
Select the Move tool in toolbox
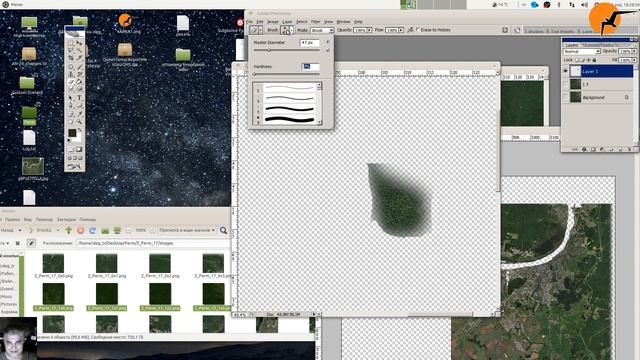(x=80, y=43)
